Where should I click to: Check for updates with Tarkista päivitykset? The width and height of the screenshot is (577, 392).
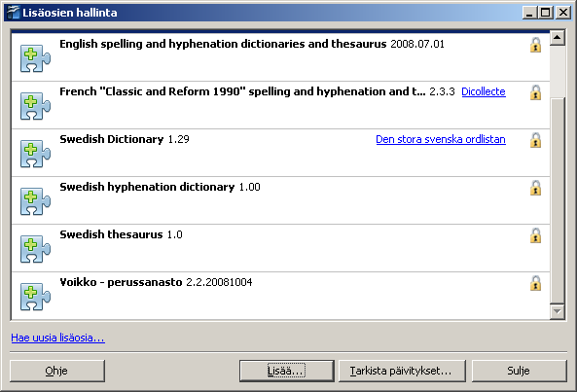click(402, 371)
